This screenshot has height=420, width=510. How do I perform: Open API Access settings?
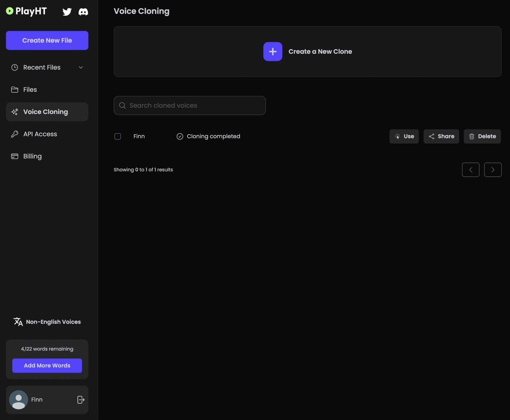(x=40, y=134)
